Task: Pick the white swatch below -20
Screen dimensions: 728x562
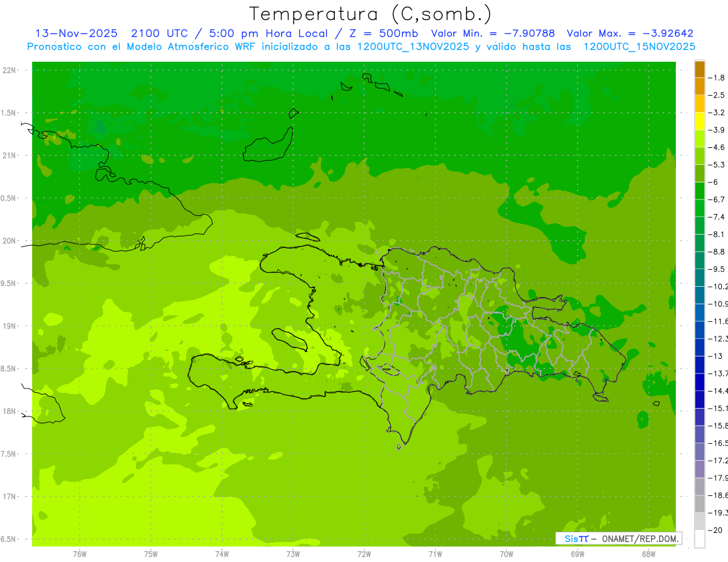Action: 699,539
